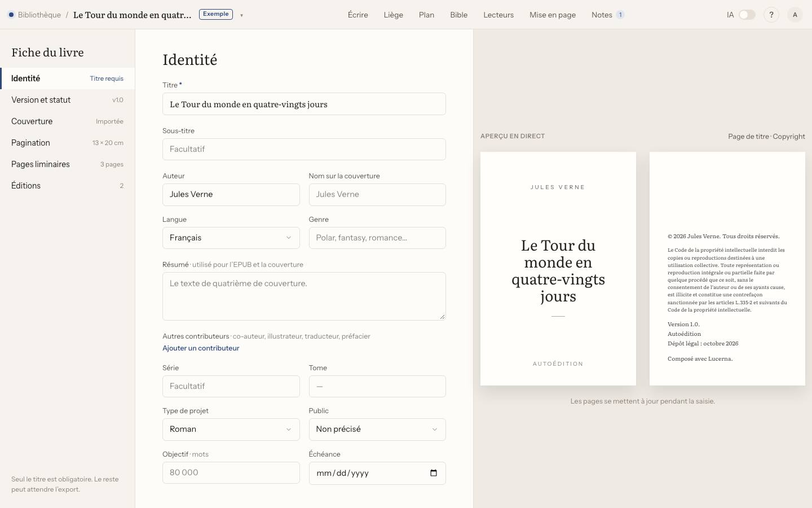Open the Bible tab
The image size is (812, 508).
pos(459,15)
